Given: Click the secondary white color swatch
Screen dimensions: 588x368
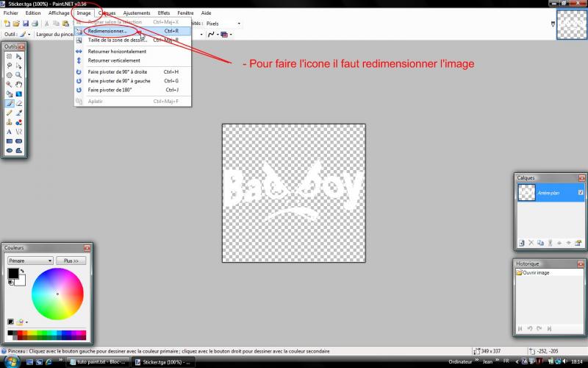Looking at the screenshot, I should (21, 281).
